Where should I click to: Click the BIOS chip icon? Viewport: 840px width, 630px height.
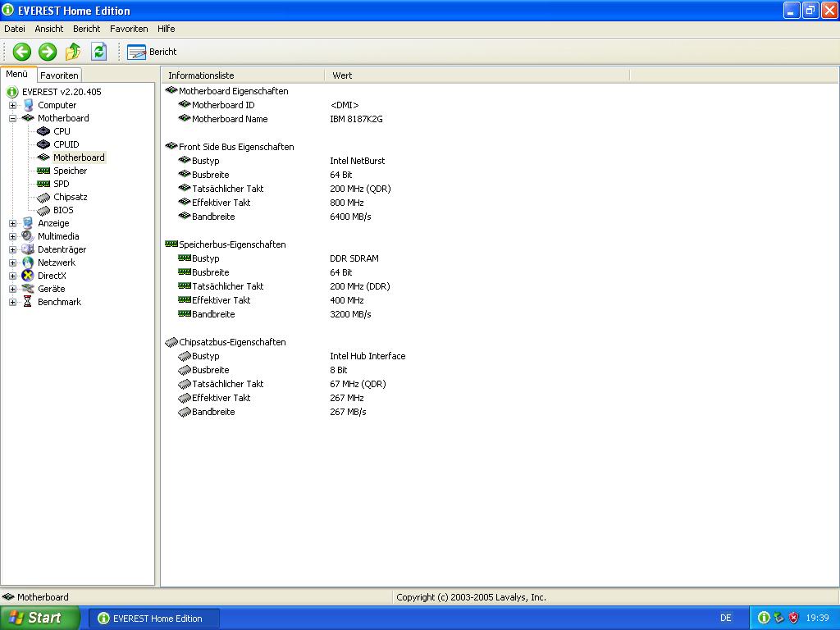[x=43, y=211]
